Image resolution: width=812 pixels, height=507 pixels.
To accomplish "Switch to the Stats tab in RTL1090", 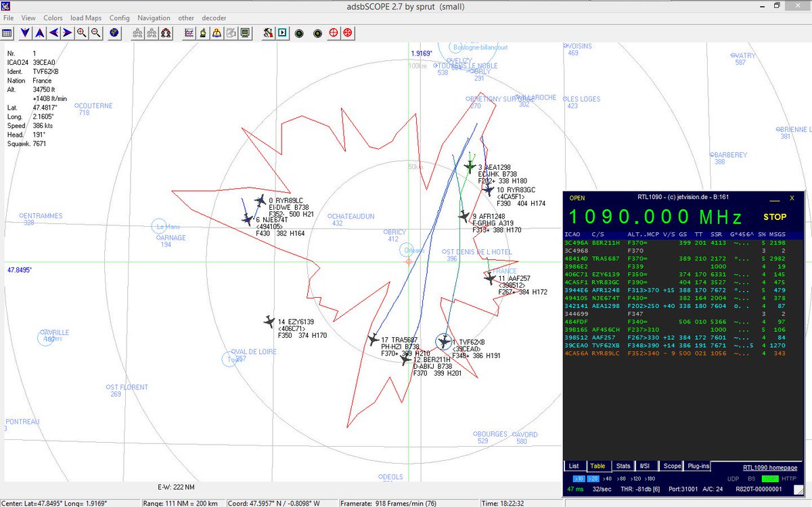I will click(623, 466).
